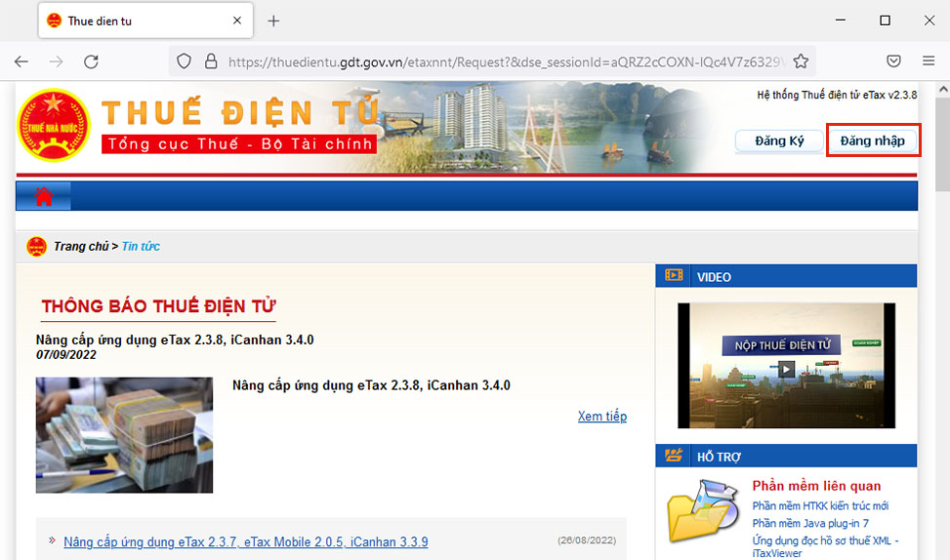This screenshot has height=560, width=950.
Task: Click the red home icon in navigation bar
Action: [x=44, y=196]
